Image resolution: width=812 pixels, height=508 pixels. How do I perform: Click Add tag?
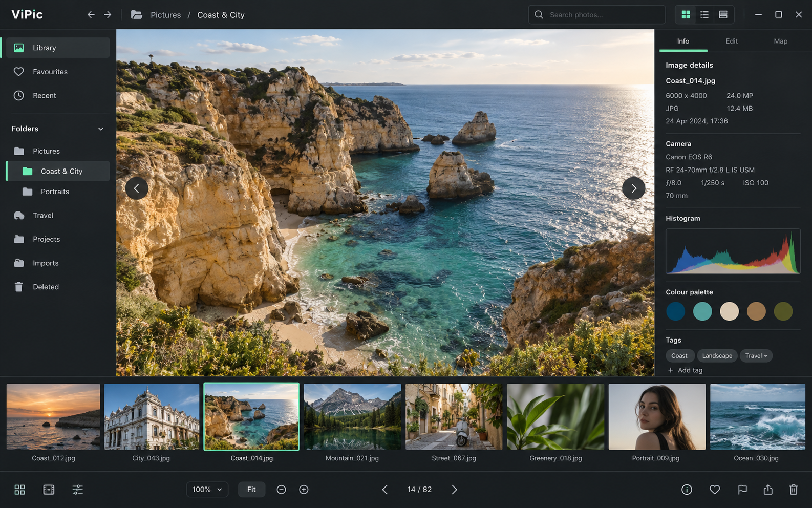(x=685, y=370)
